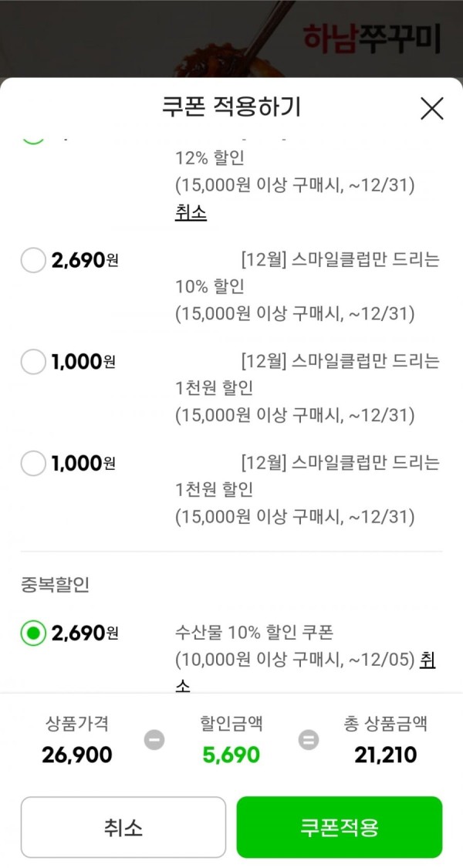
Task: Select the upper 1,000원 1천원 할인 radio
Action: (x=33, y=362)
